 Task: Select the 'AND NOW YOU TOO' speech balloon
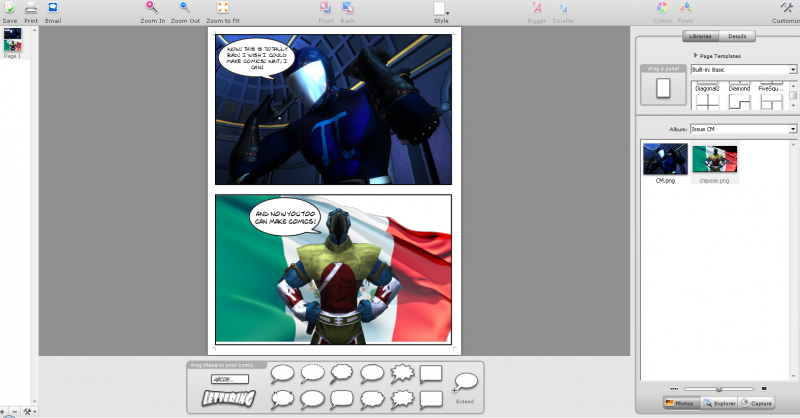click(x=285, y=218)
